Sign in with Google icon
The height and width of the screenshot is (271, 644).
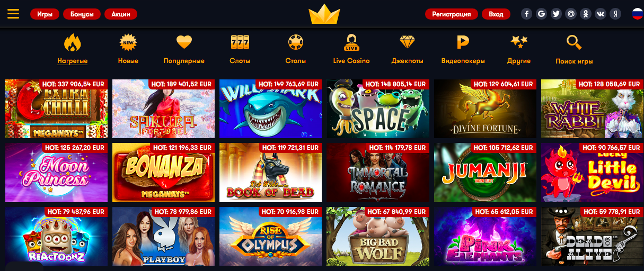pos(541,14)
